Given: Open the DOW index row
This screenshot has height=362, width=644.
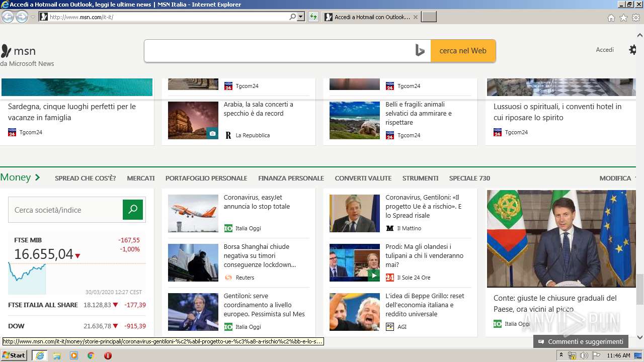Looking at the screenshot, I should [x=77, y=326].
